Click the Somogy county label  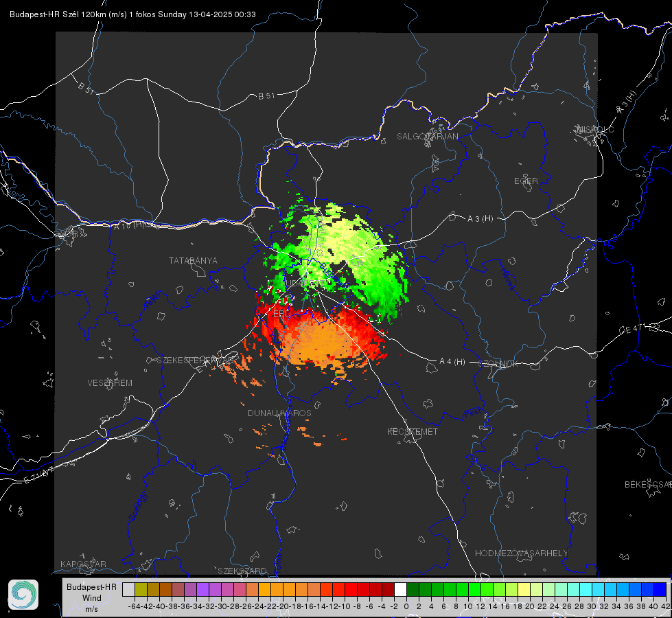click(138, 507)
